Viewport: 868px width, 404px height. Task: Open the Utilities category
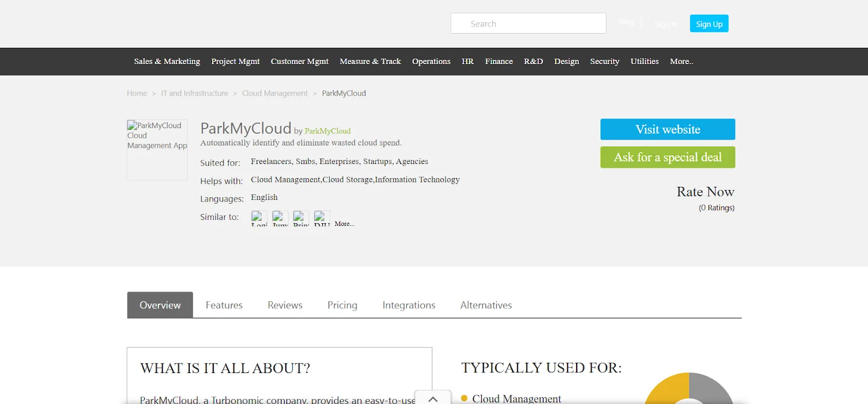[x=644, y=61]
